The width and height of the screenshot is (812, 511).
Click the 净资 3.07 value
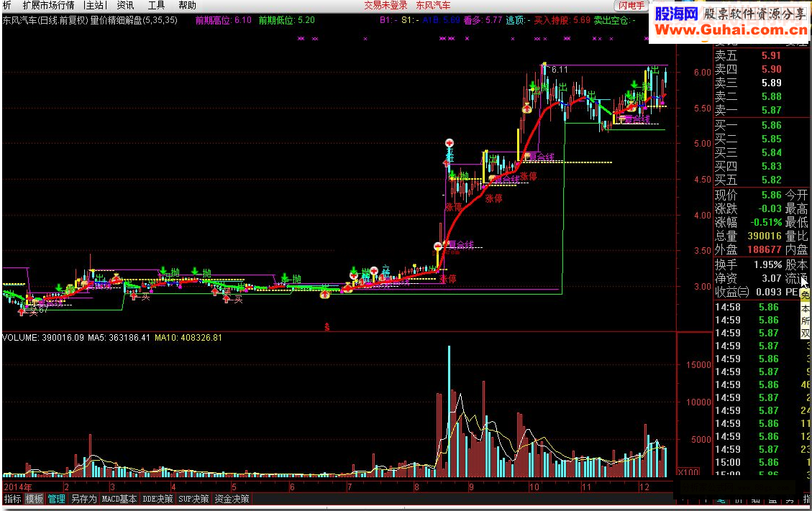[748, 279]
